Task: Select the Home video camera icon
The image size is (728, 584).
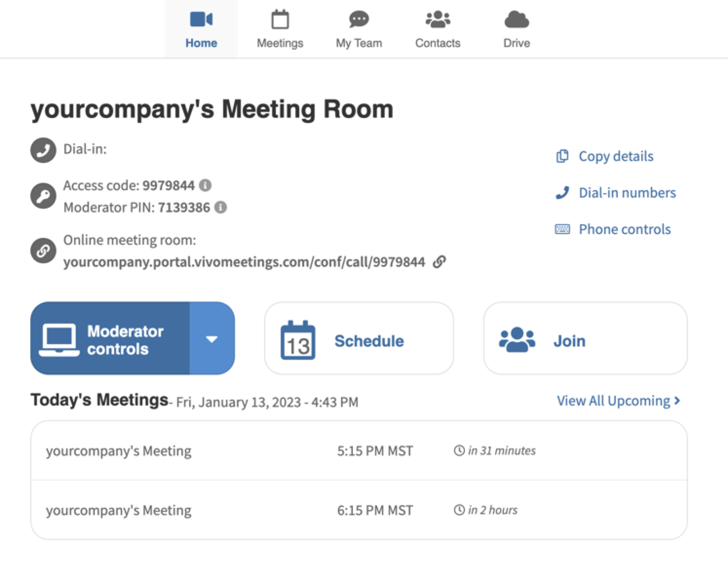Action: tap(201, 19)
